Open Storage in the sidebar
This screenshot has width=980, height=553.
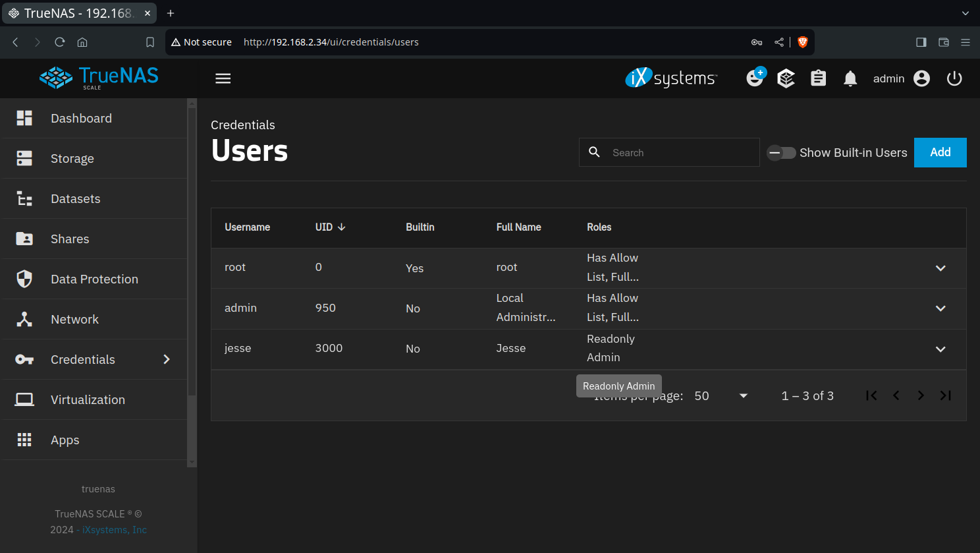point(95,158)
